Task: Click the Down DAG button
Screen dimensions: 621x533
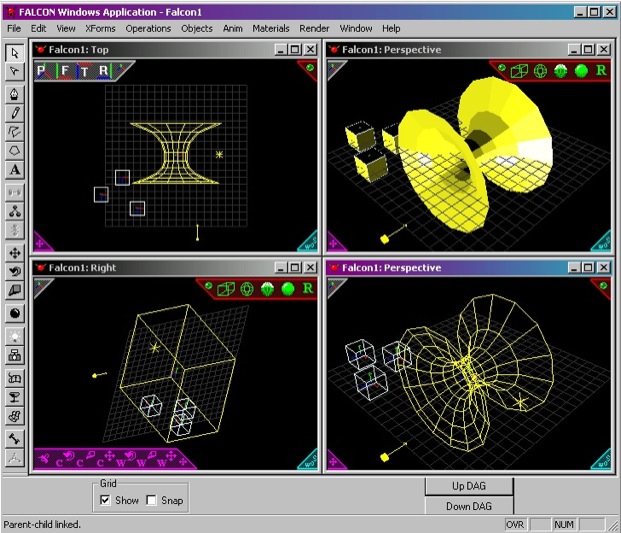Action: 469,506
